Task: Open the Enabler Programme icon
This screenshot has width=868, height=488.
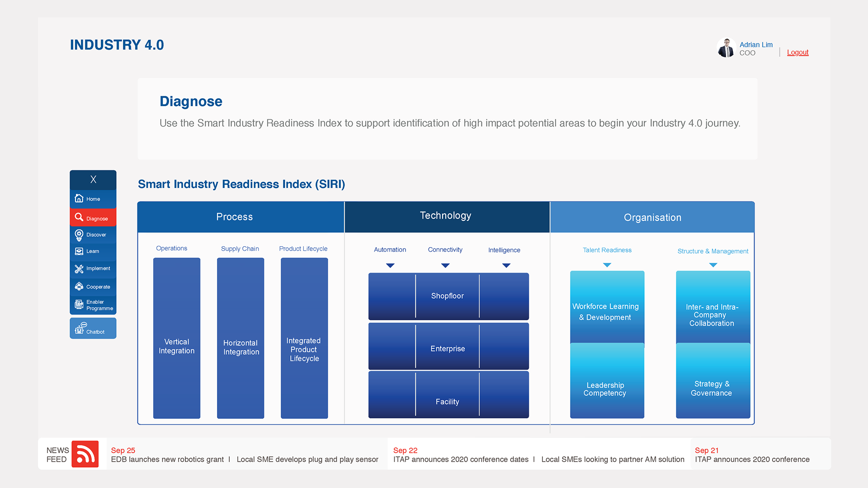Action: tap(79, 305)
